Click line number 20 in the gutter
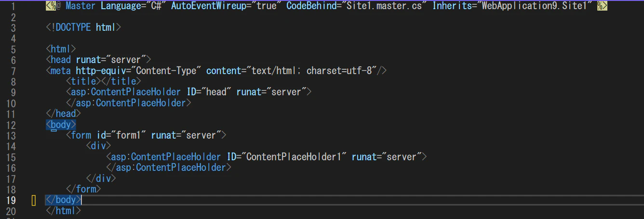Screen dimensions: 644x219 [11, 210]
